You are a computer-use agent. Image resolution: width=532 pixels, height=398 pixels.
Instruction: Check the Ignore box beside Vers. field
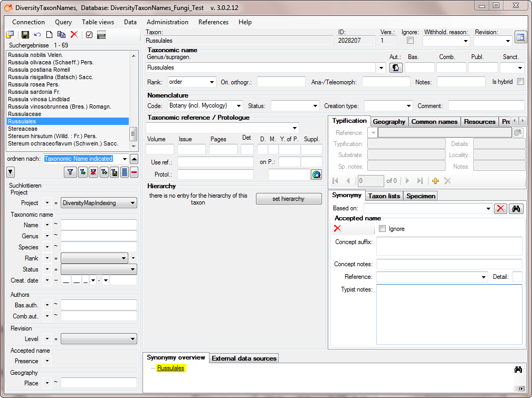point(410,41)
